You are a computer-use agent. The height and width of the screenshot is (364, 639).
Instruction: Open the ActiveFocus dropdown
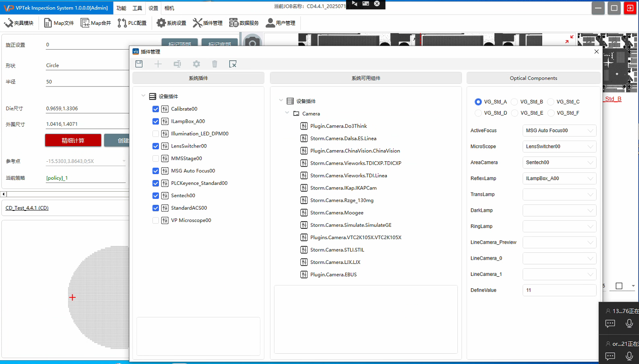(x=559, y=130)
